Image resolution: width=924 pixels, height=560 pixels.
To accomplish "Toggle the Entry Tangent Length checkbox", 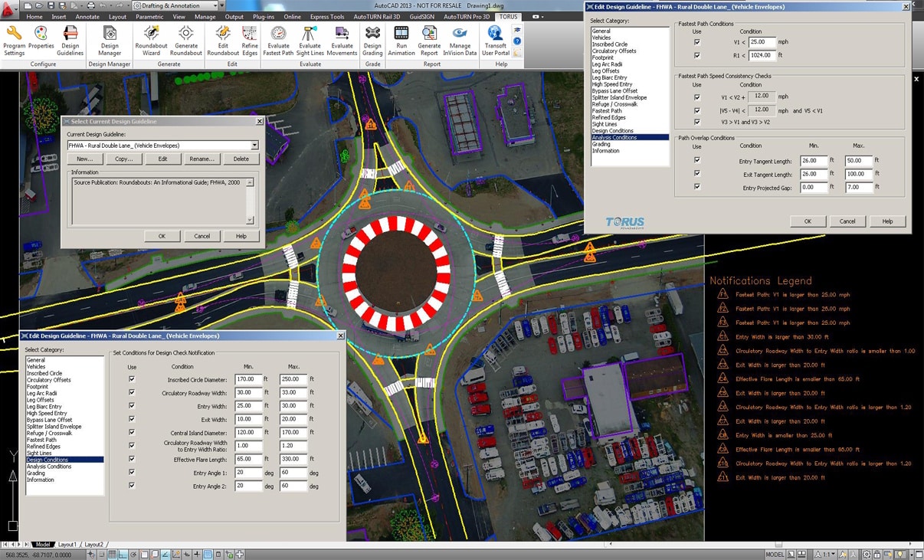I will [x=696, y=160].
